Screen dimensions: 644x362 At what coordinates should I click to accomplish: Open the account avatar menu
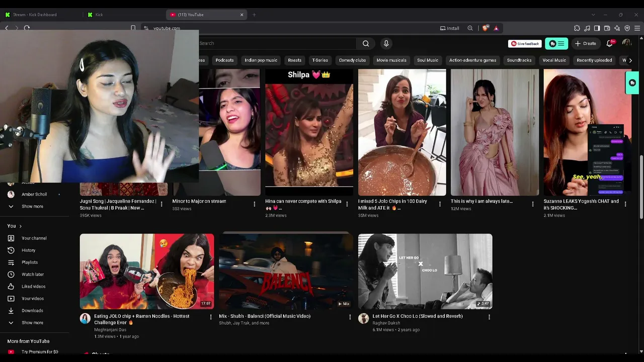[626, 43]
